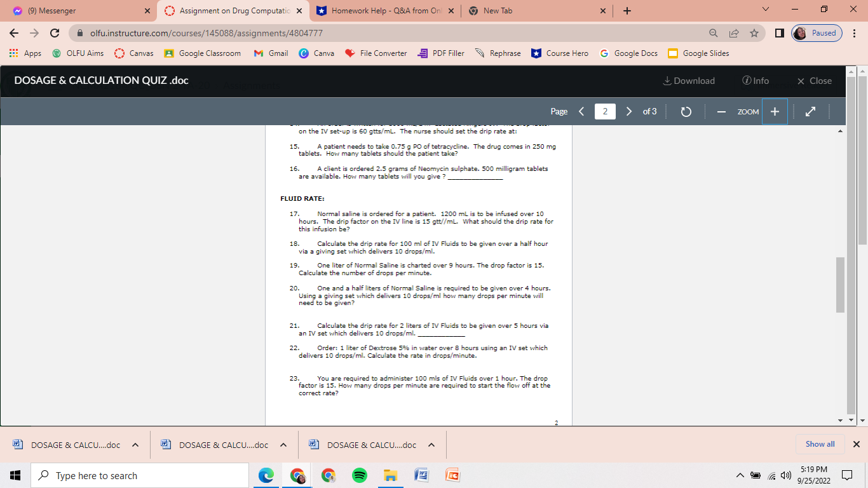Close the Homework Help tab
The image size is (868, 488).
pos(451,11)
